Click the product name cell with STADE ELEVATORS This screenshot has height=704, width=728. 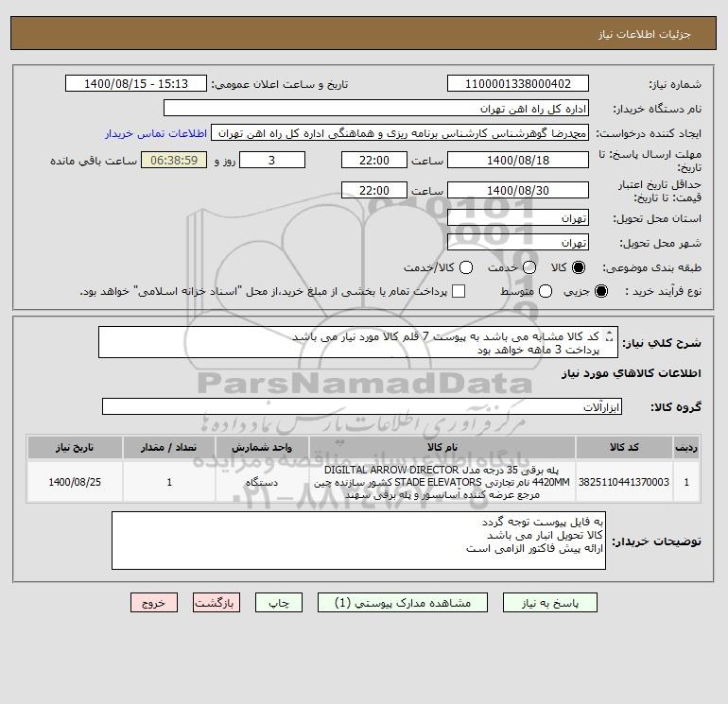pos(442,482)
